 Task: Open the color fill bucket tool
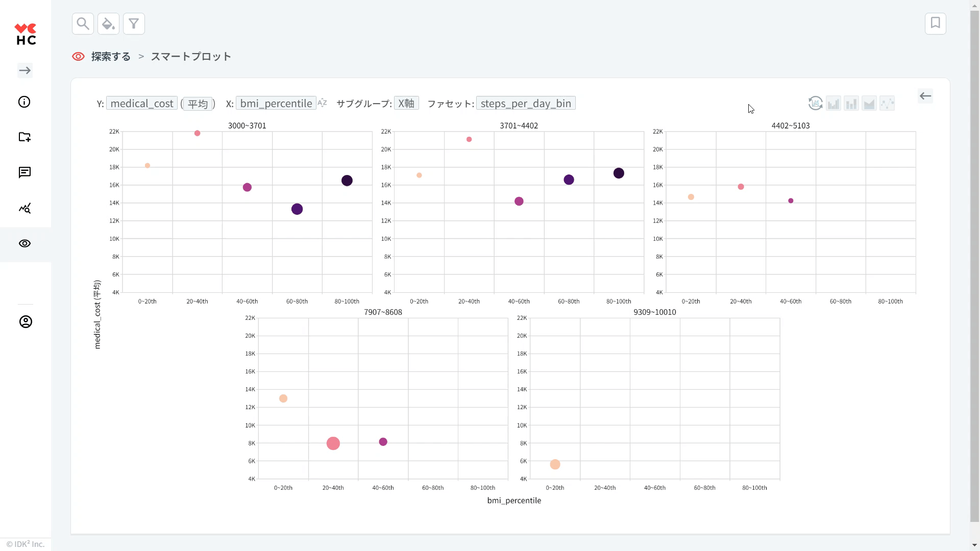pos(108,23)
